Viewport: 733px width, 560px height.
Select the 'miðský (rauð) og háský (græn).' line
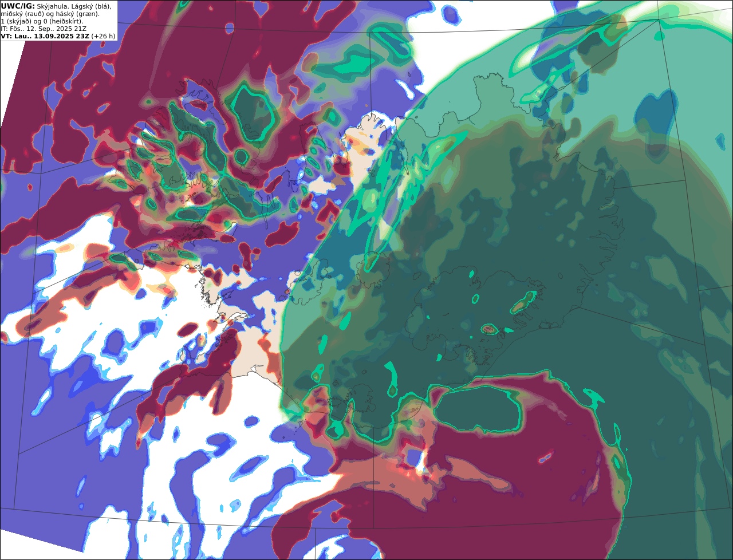point(50,14)
